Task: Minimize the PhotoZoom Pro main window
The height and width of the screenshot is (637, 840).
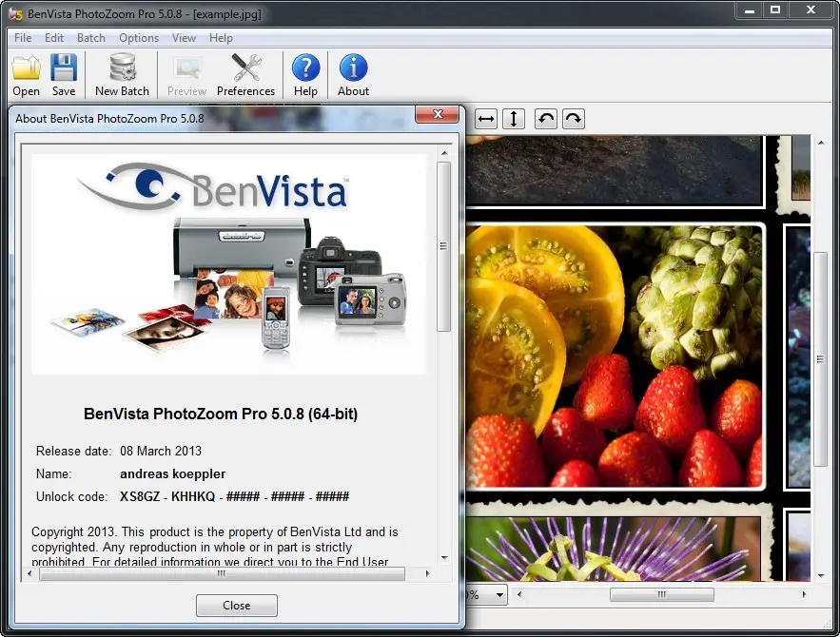Action: pyautogui.click(x=750, y=10)
